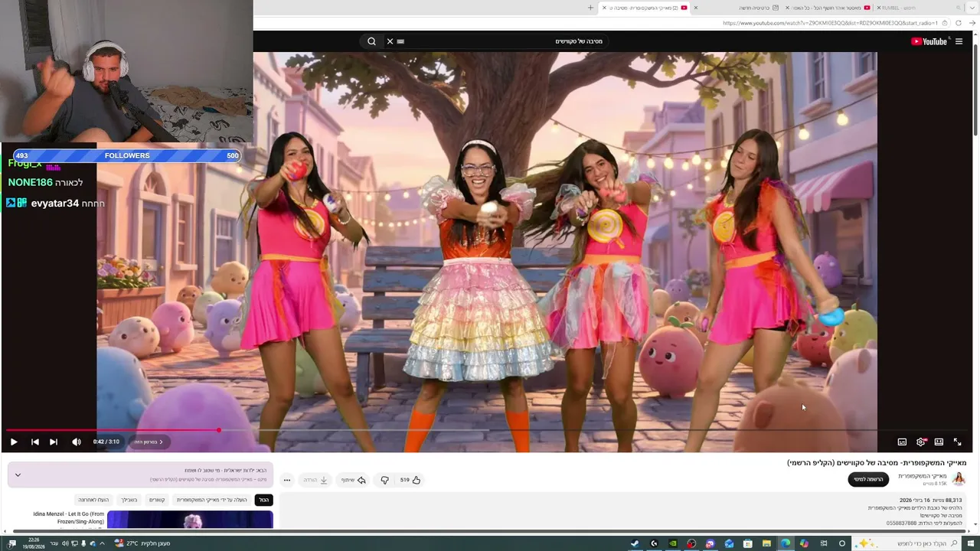Clear the YouTube search text
The height and width of the screenshot is (551, 980).
pyautogui.click(x=390, y=41)
